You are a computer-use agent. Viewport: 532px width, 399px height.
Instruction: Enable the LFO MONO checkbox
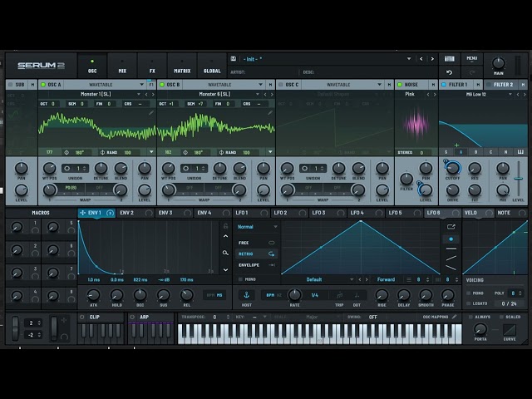pyautogui.click(x=240, y=279)
